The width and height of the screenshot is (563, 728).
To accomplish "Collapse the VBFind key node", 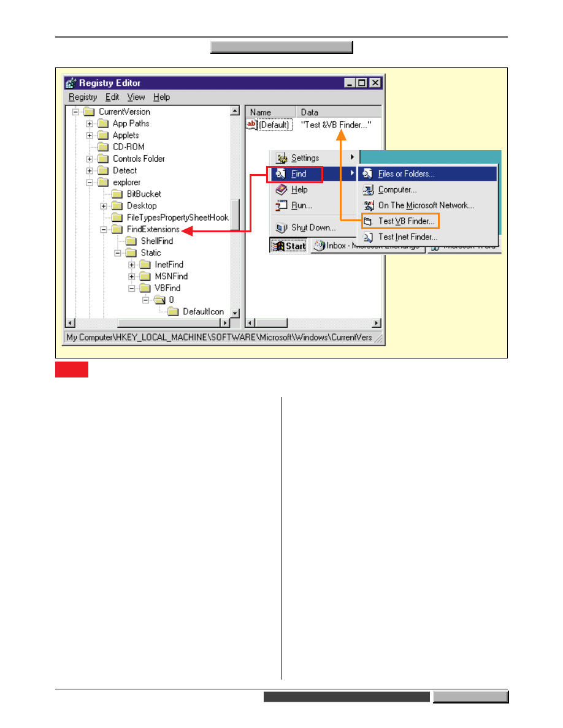I will [132, 288].
